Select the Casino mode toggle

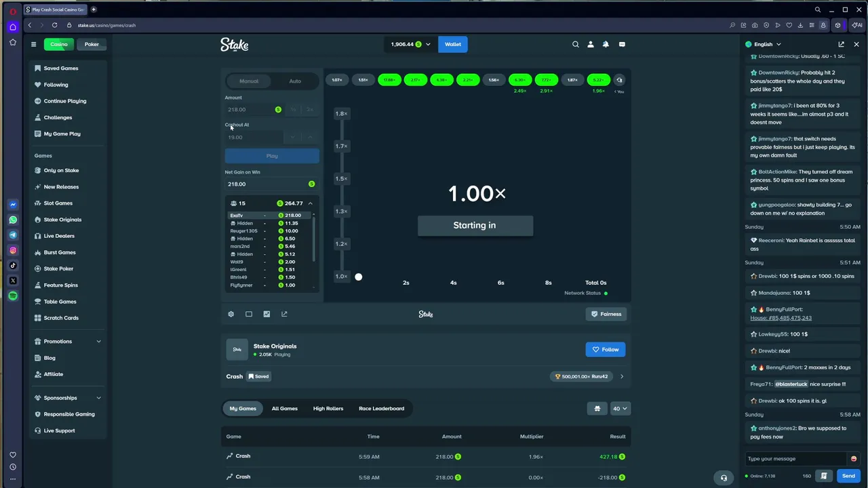pyautogui.click(x=59, y=44)
